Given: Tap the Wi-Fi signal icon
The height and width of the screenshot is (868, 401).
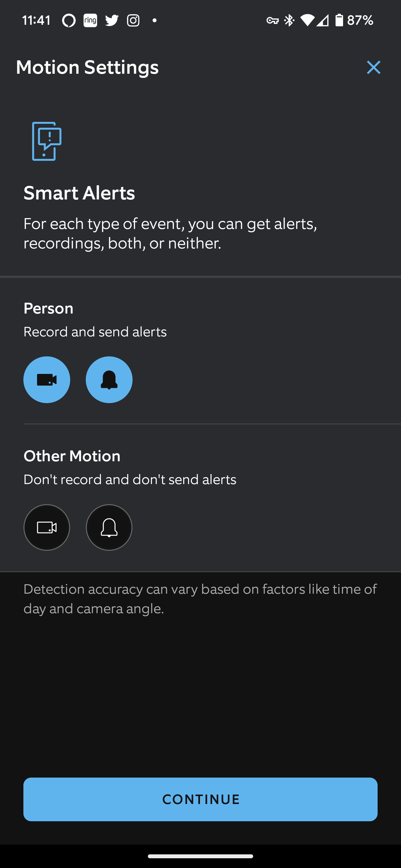Looking at the screenshot, I should (x=307, y=21).
